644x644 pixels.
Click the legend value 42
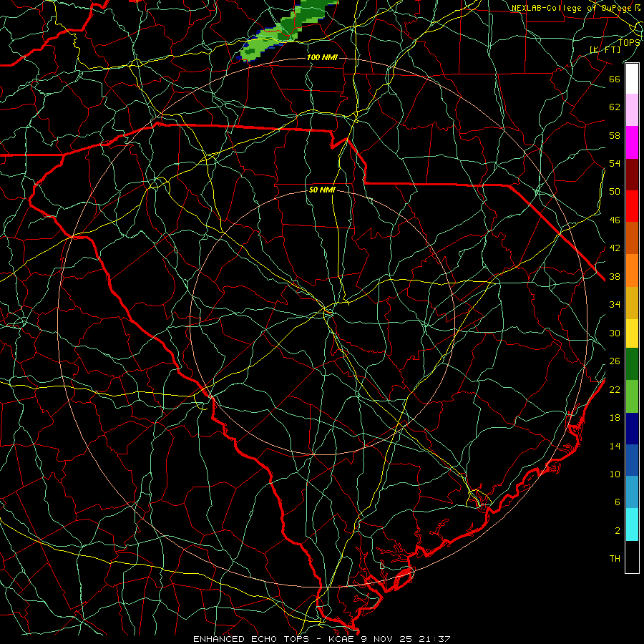pyautogui.click(x=615, y=248)
